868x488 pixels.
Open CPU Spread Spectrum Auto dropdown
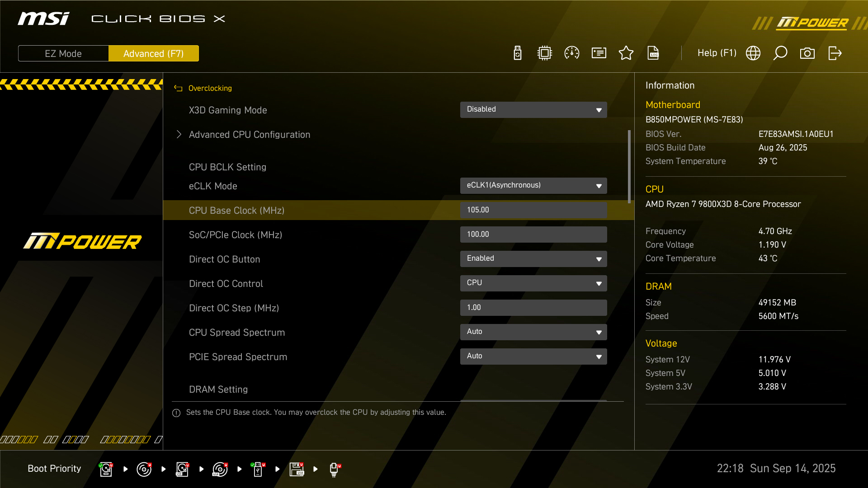(x=533, y=332)
